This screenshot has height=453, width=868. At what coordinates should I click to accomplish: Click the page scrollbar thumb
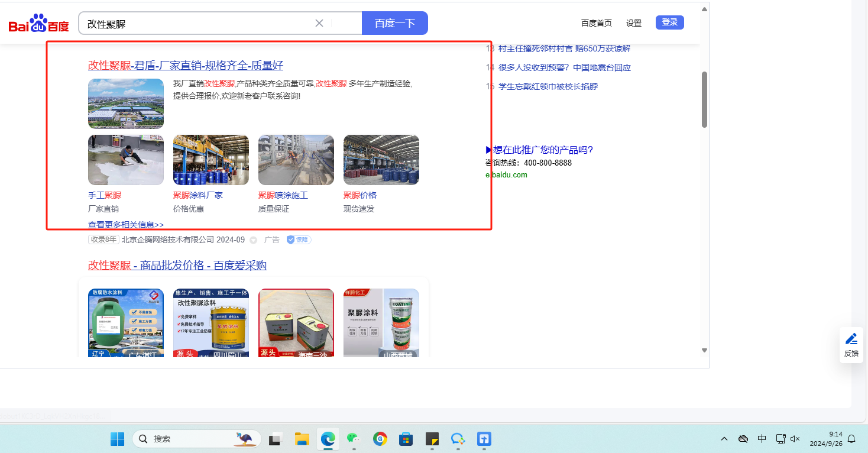704,99
